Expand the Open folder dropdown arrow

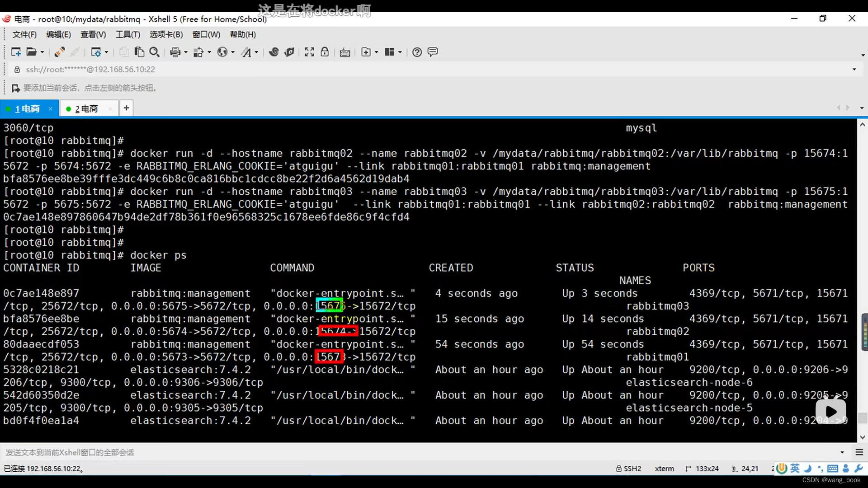coord(42,52)
